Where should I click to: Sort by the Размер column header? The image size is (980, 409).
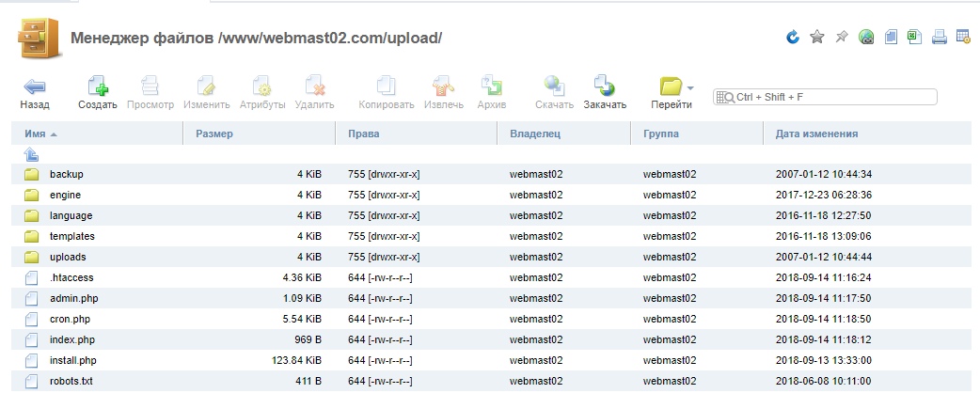[214, 134]
